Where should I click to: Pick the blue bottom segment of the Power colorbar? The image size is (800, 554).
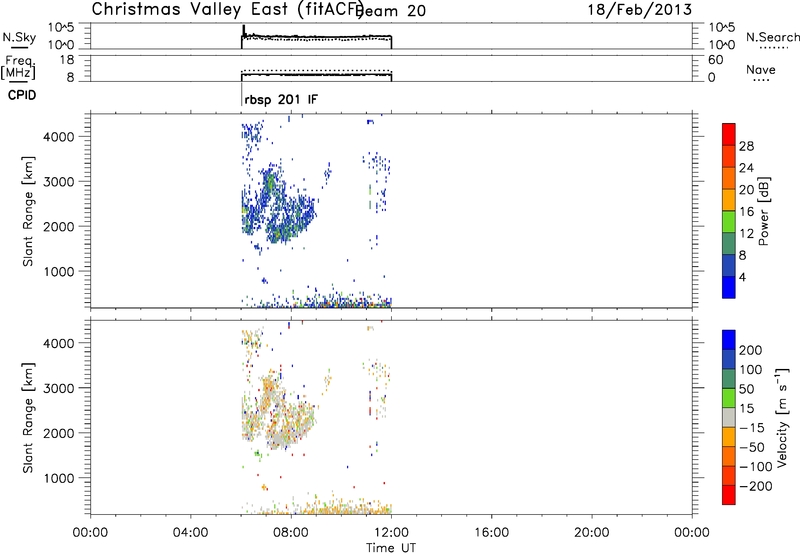tap(729, 287)
